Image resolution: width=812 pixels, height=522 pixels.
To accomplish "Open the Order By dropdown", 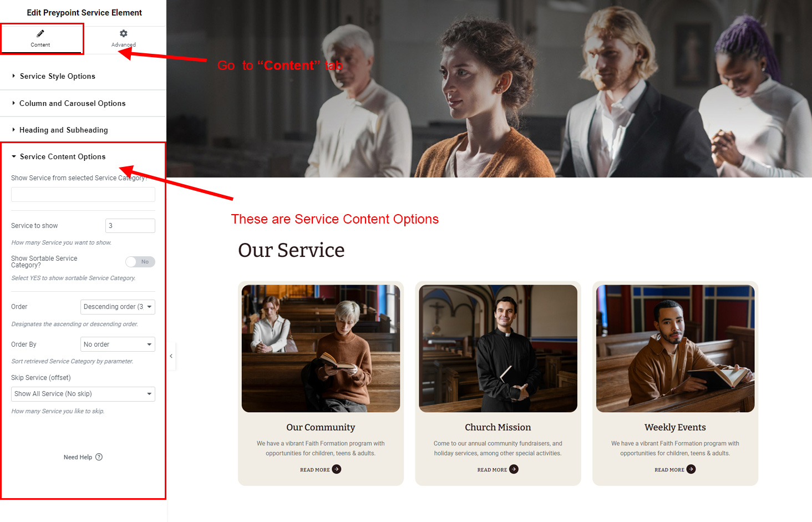I will (118, 344).
